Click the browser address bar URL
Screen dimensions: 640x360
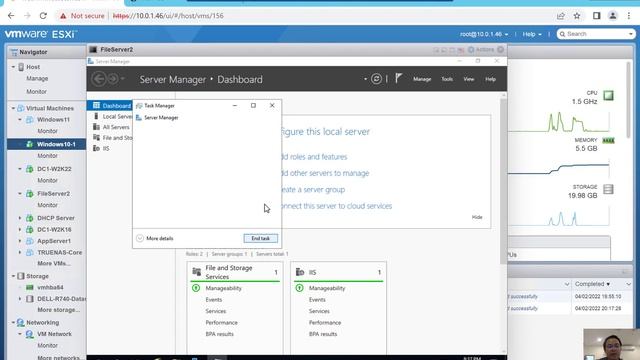pyautogui.click(x=168, y=16)
